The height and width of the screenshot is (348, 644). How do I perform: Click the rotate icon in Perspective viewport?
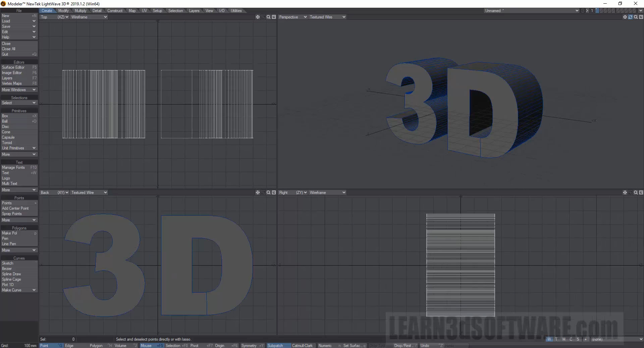(630, 17)
